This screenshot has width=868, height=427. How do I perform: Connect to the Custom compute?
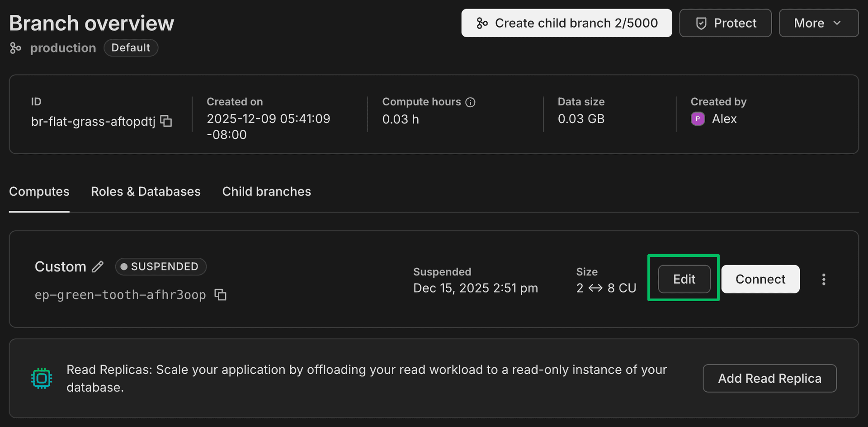[x=760, y=279]
